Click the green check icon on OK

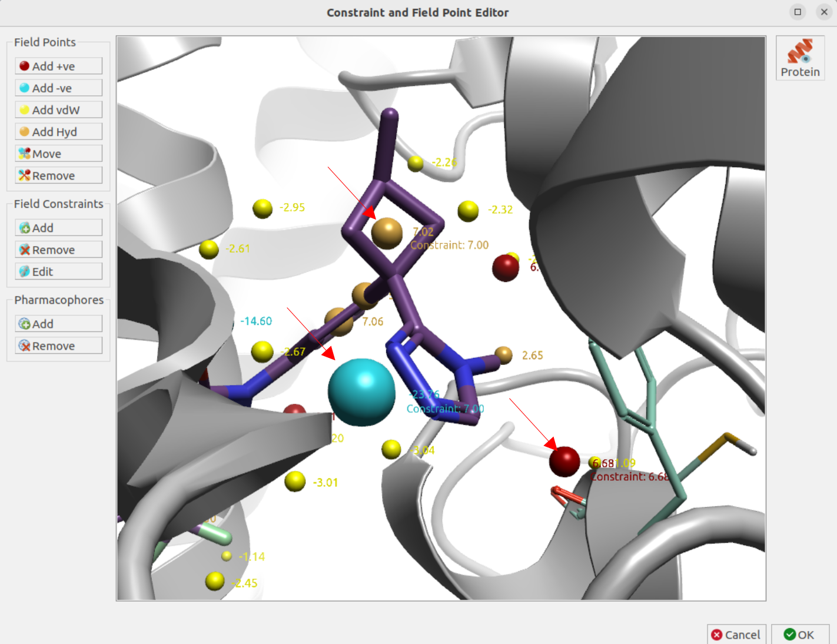click(790, 634)
